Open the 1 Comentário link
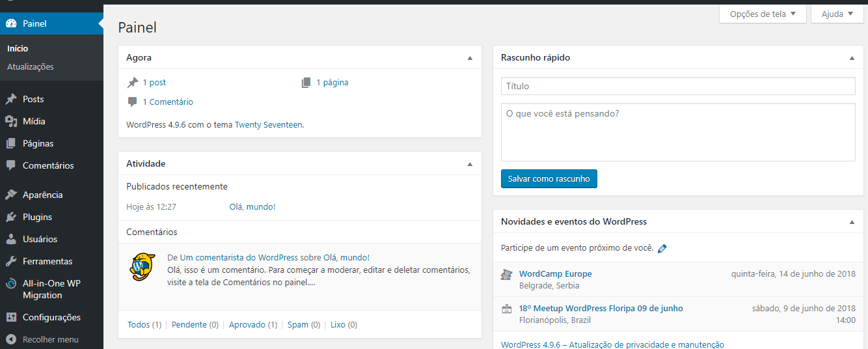 pyautogui.click(x=168, y=102)
